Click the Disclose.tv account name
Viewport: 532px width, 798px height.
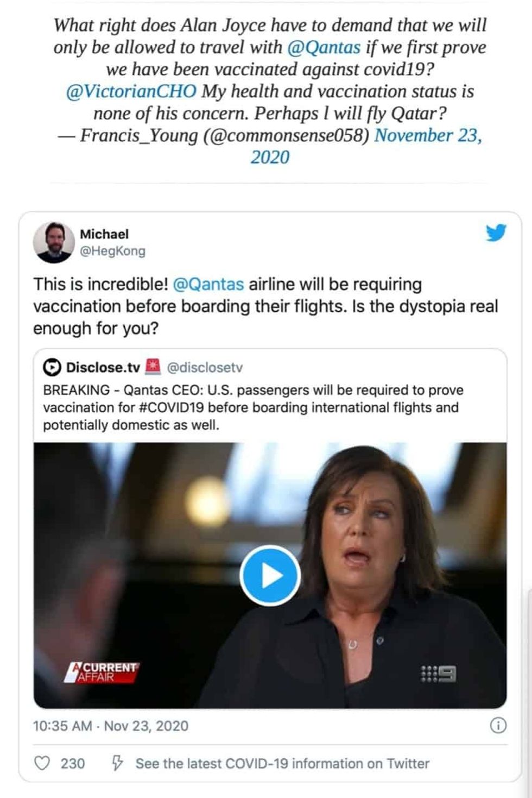103,368
